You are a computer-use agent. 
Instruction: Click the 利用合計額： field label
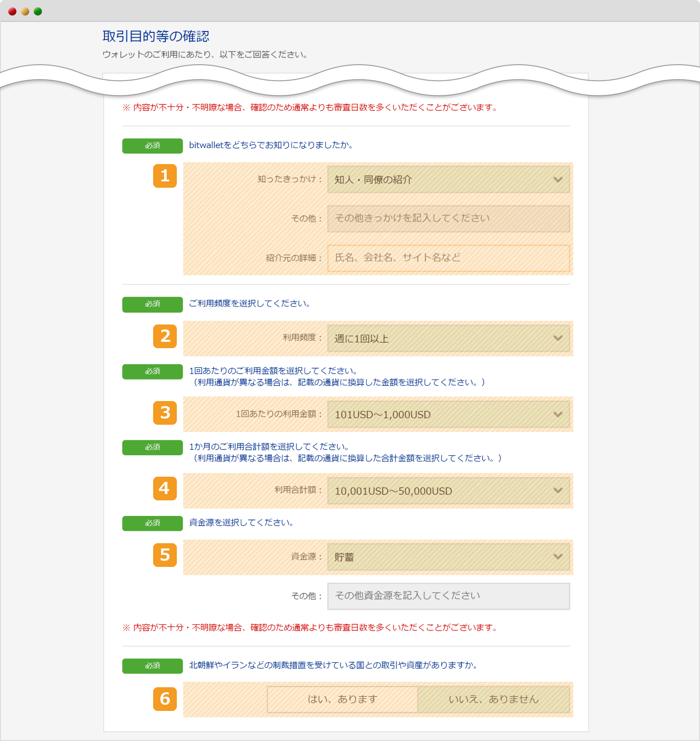pos(299,490)
